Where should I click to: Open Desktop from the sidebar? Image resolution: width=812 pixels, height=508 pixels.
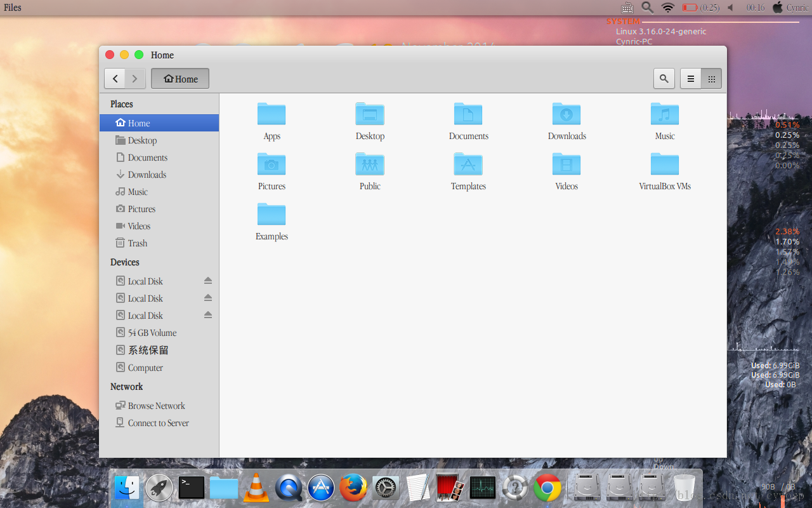coord(159,140)
